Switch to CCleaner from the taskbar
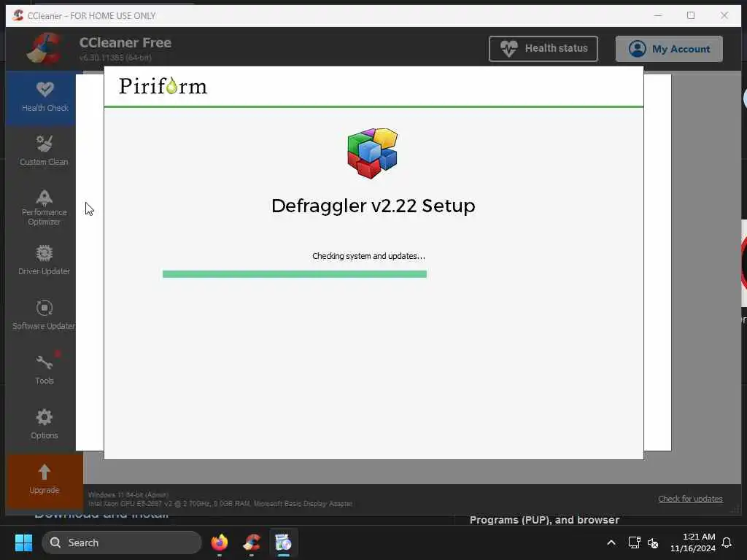747x560 pixels. (x=252, y=542)
